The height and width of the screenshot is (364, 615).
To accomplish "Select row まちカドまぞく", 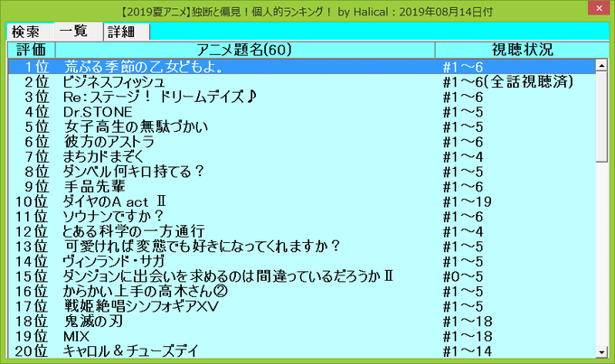I will [x=302, y=157].
